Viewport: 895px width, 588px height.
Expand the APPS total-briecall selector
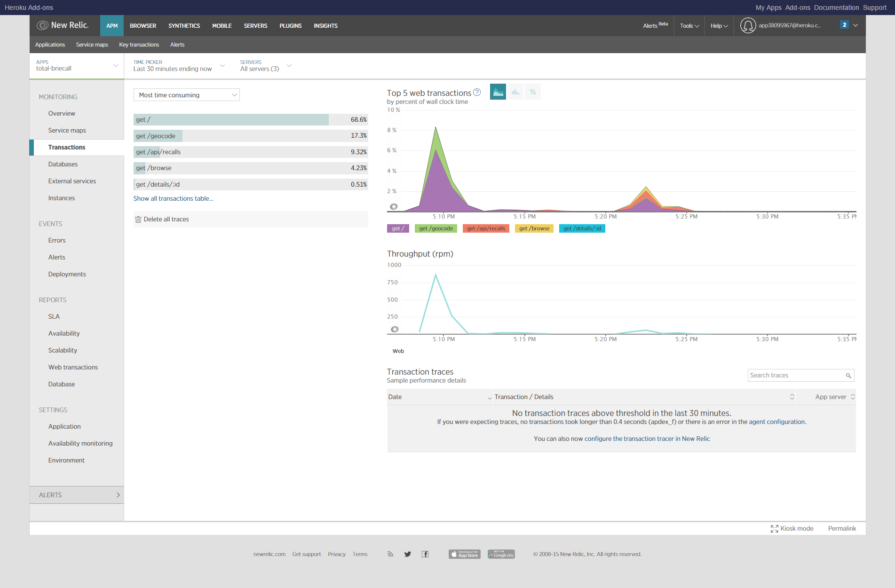click(x=77, y=66)
